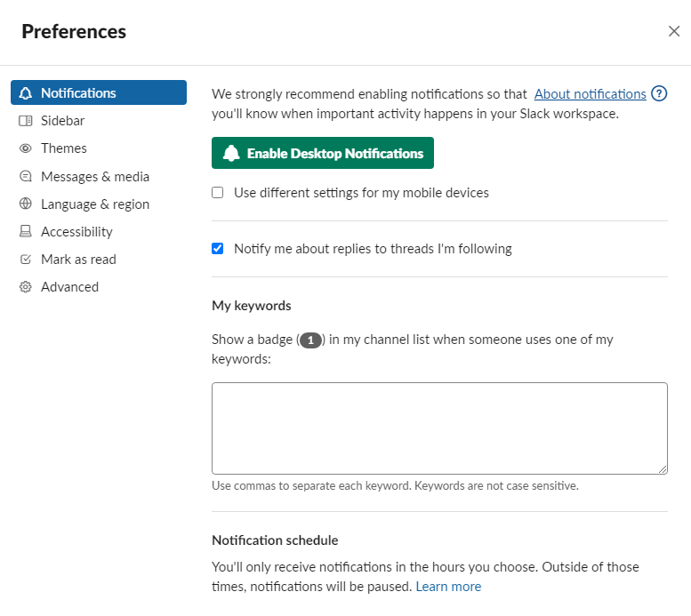This screenshot has height=616, width=691.
Task: Follow the Learn more link
Action: [448, 587]
